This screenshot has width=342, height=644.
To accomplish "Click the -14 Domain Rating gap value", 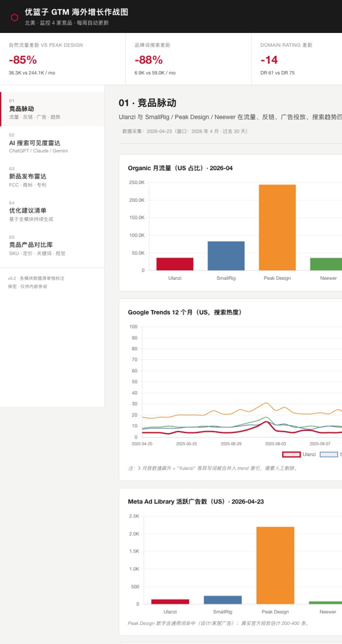I will (269, 60).
